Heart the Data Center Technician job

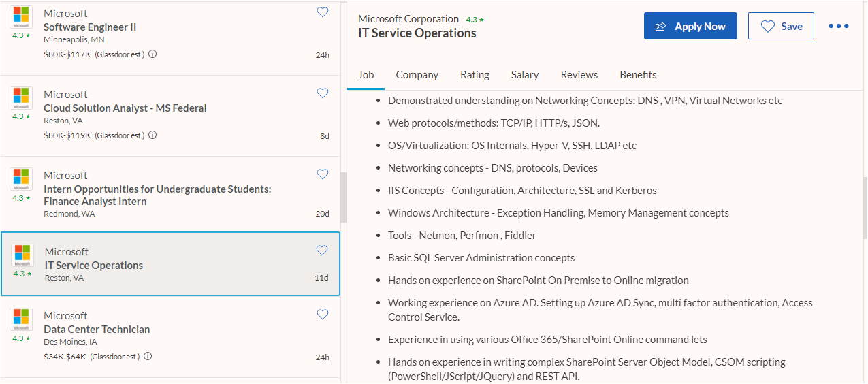click(323, 315)
